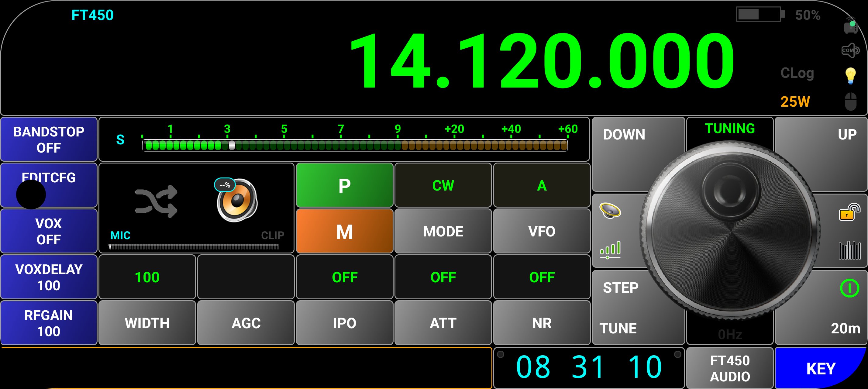Click the shuffle arrows icon
This screenshot has height=389, width=868.
click(x=156, y=201)
